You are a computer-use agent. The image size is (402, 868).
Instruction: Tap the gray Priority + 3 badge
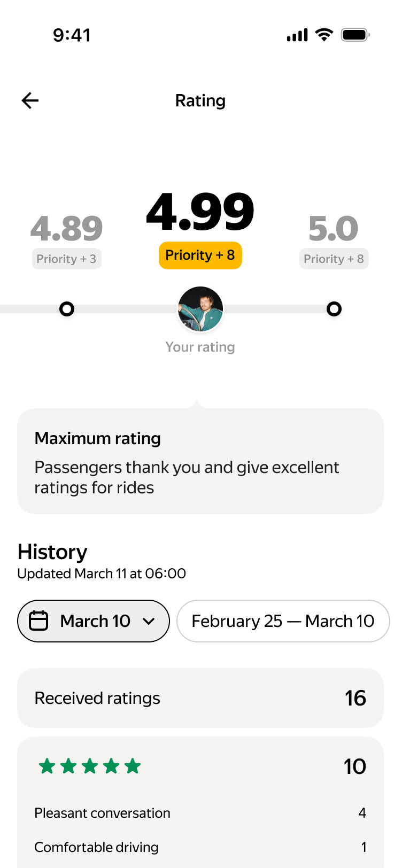[67, 259]
